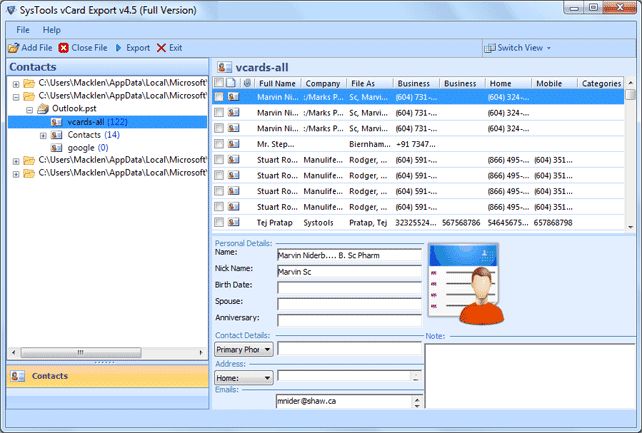This screenshot has height=433, width=642.
Task: Click the Export arrow icon
Action: click(x=119, y=47)
